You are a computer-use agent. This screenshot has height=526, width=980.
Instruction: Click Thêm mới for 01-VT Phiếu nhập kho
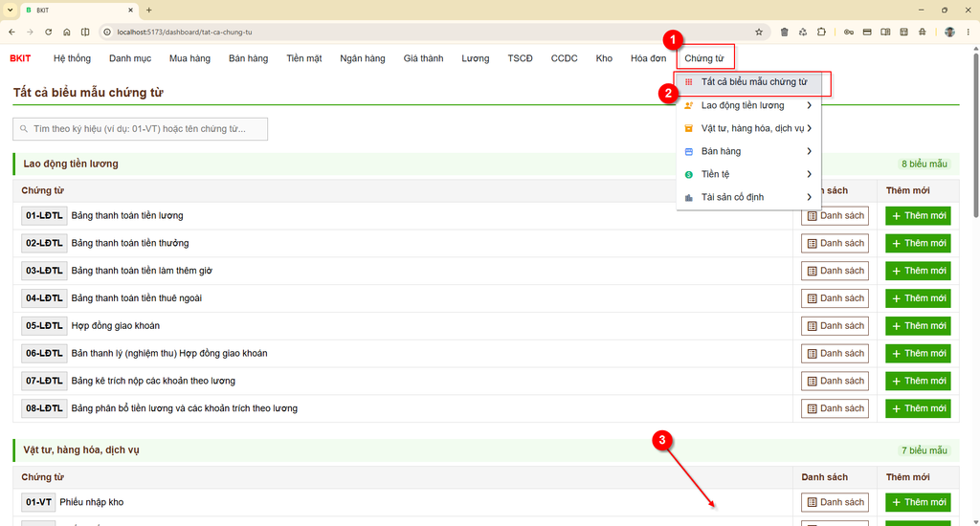coord(918,502)
